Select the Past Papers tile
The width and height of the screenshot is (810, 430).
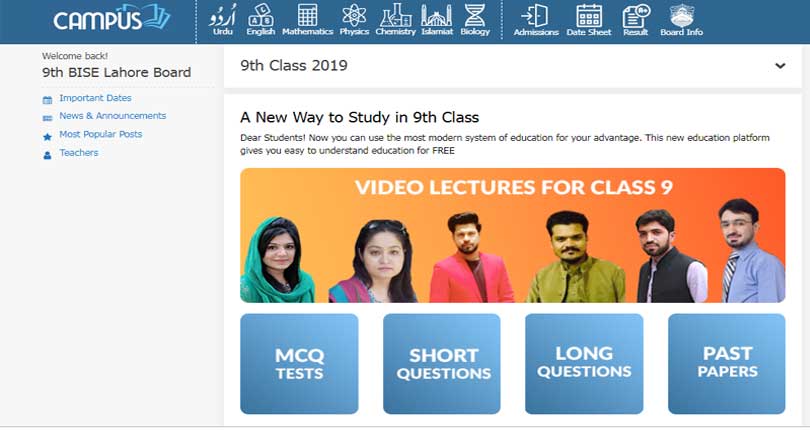tap(726, 364)
